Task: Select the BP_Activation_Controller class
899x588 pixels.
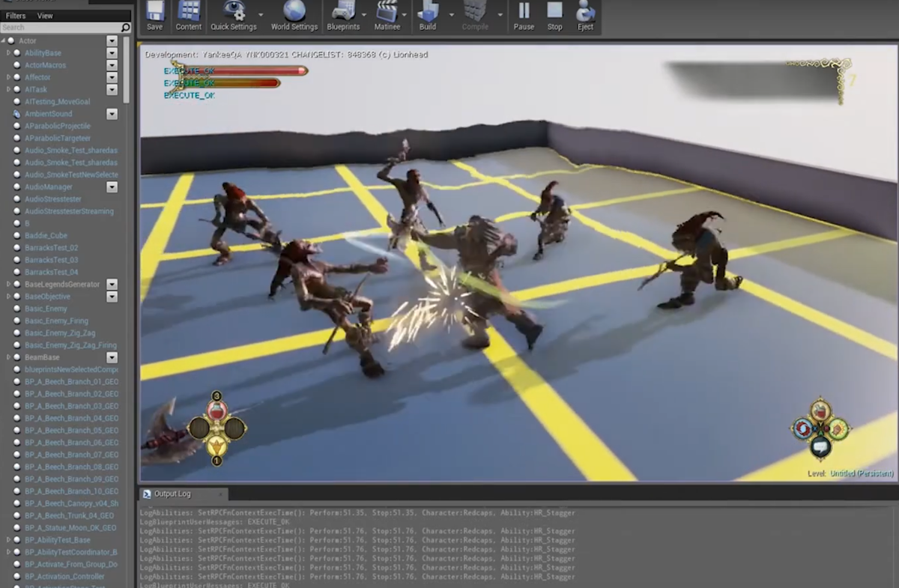Action: (64, 576)
